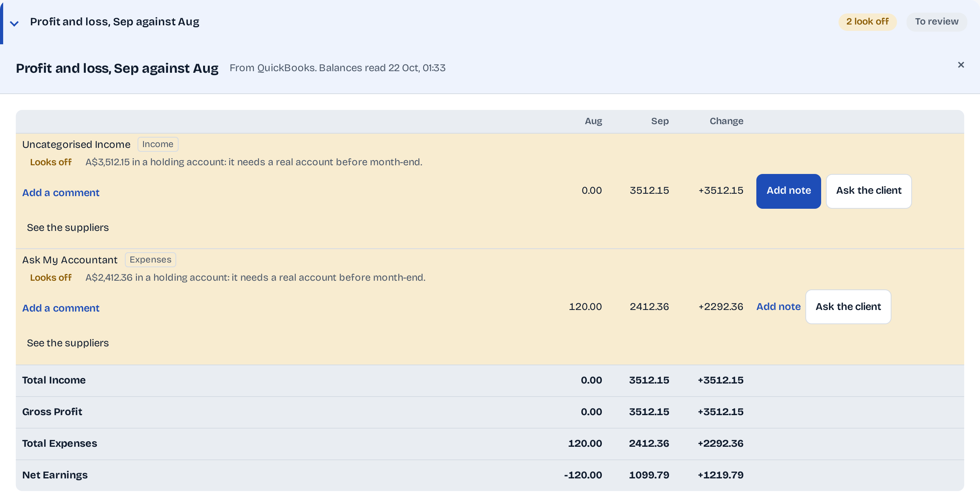Click Ask My Accountant change +2292.36

point(721,306)
